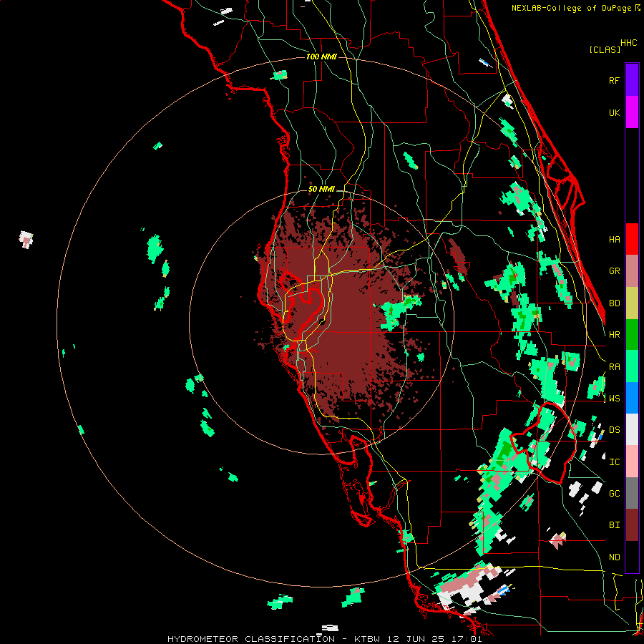Viewport: 644px width, 644px height.
Task: Click the 'BI' legend label
Action: coord(614,525)
